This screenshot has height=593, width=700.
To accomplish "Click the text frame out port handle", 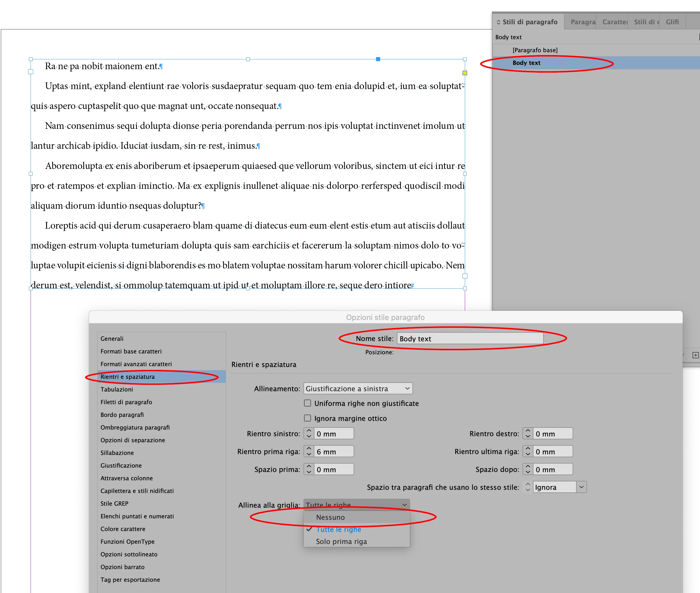I will coord(465,276).
